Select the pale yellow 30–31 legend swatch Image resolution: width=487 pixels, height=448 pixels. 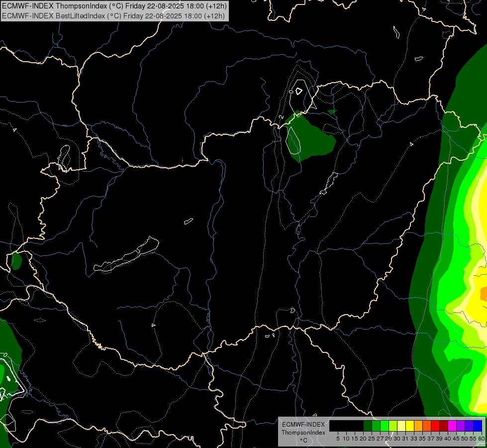401,426
